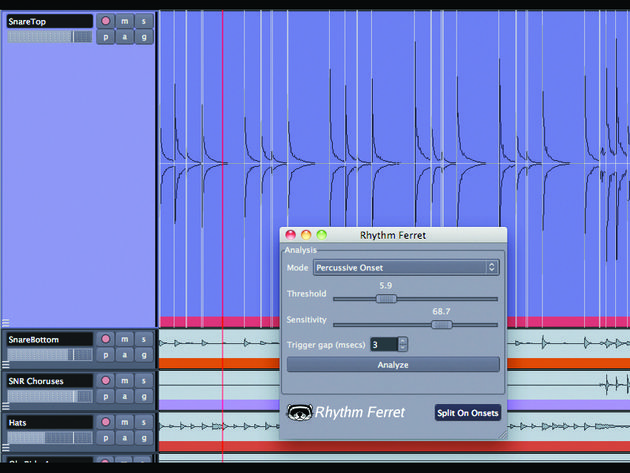Click the Analyze button in Rhythm Ferret
The width and height of the screenshot is (630, 473).
tap(393, 365)
